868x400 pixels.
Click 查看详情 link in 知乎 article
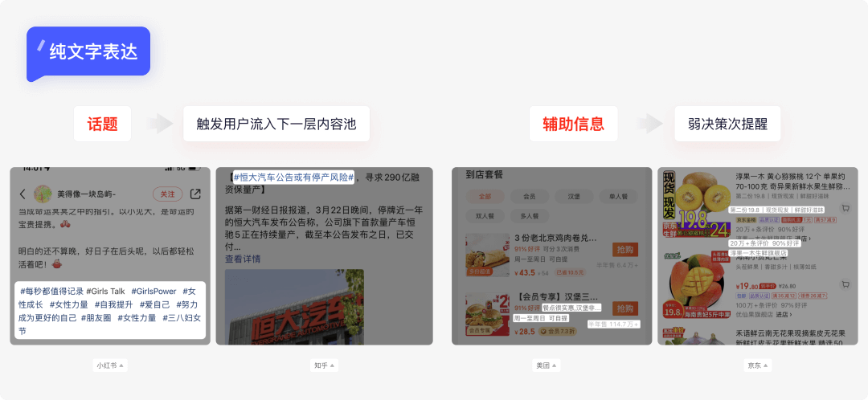click(x=243, y=259)
